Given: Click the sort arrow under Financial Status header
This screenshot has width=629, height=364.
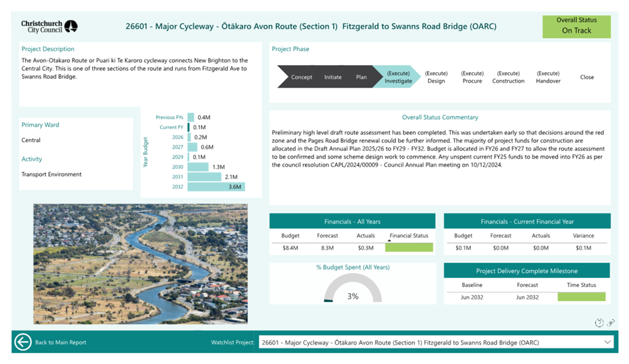Looking at the screenshot, I should [x=389, y=241].
